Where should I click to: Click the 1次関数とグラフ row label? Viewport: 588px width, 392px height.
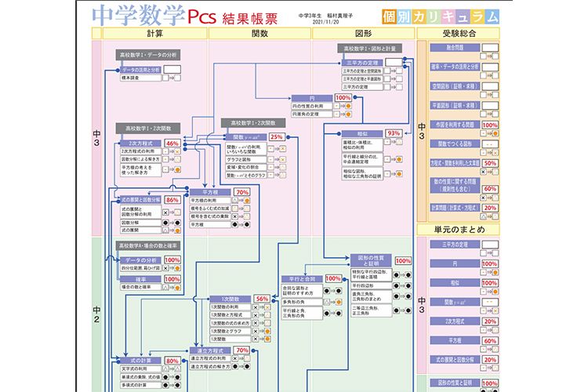[x=230, y=331]
